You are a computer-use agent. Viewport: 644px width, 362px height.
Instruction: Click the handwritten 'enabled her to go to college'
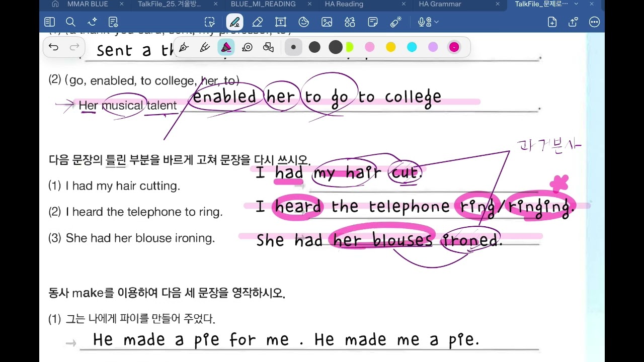tap(317, 97)
